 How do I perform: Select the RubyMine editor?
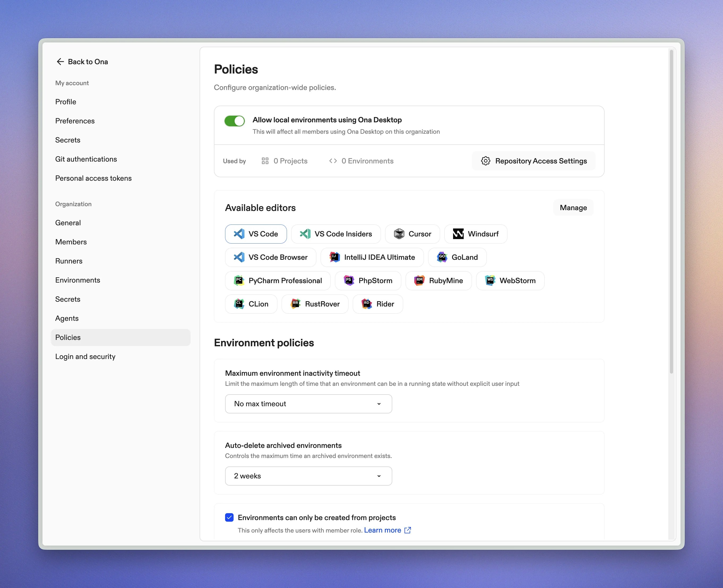click(439, 280)
